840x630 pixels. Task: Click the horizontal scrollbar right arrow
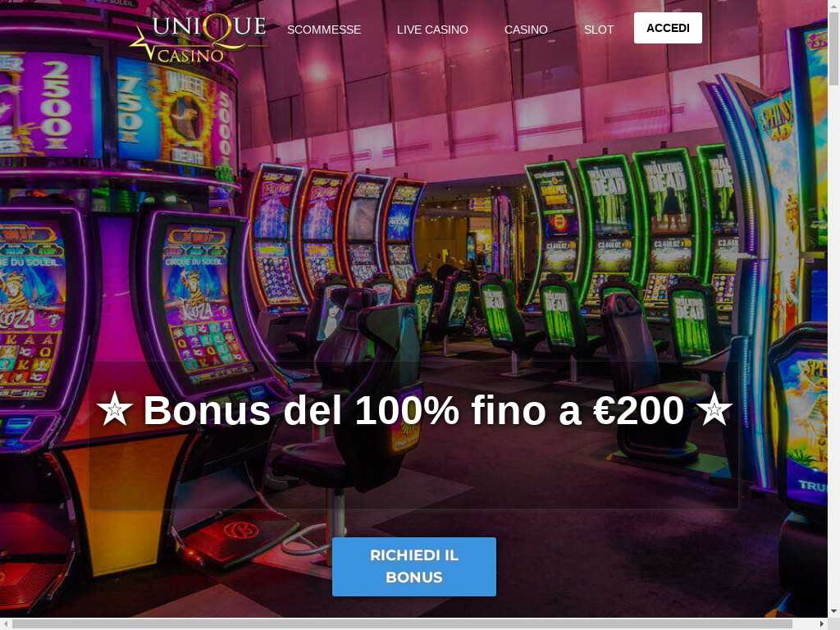coord(822,623)
